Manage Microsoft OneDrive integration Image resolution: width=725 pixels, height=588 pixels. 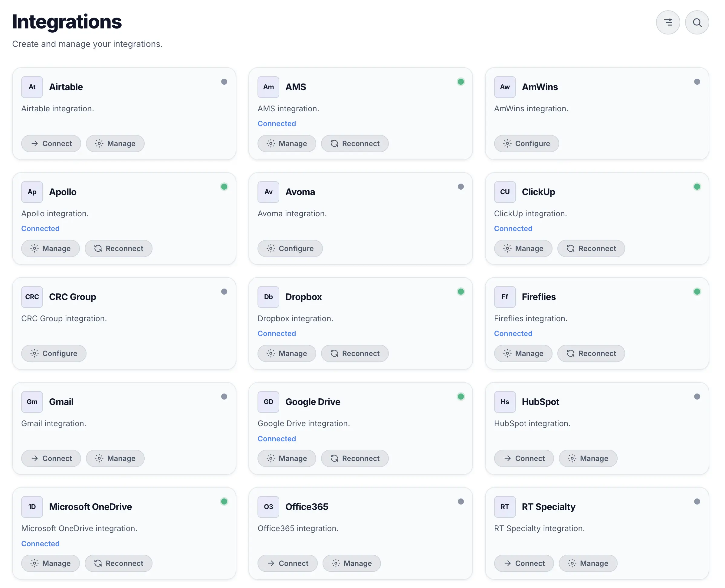[50, 563]
